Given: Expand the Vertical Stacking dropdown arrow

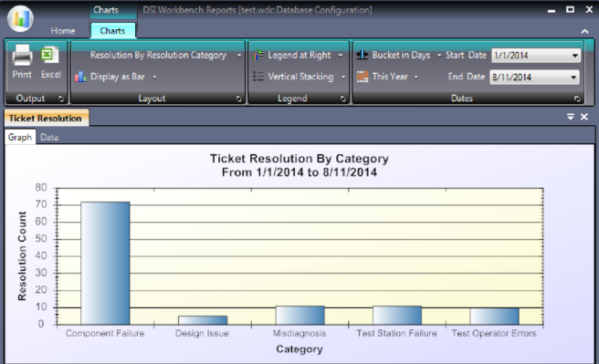Looking at the screenshot, I should [343, 77].
